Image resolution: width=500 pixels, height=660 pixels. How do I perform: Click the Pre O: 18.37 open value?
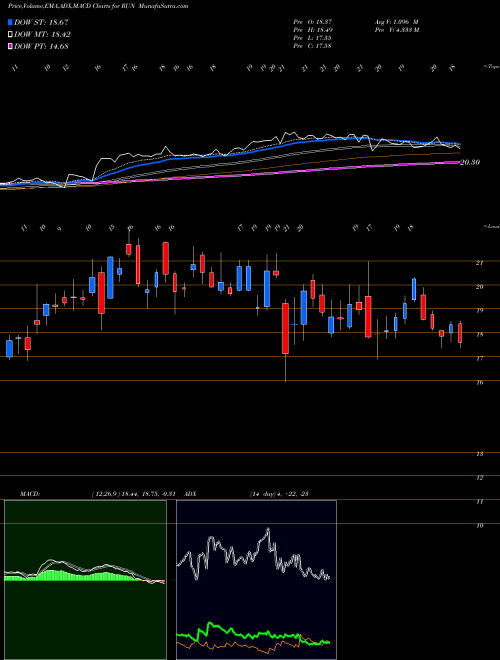point(312,22)
